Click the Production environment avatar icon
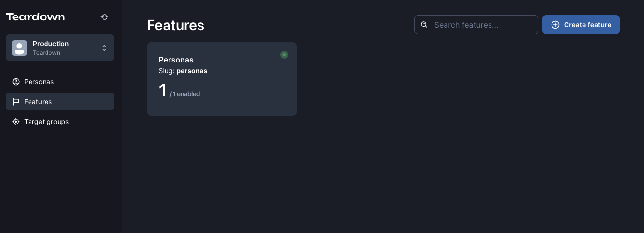This screenshot has width=644, height=233. [x=19, y=47]
